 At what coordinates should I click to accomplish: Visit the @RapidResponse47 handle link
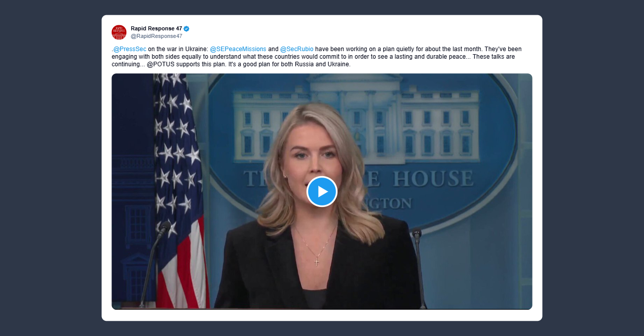tap(157, 36)
